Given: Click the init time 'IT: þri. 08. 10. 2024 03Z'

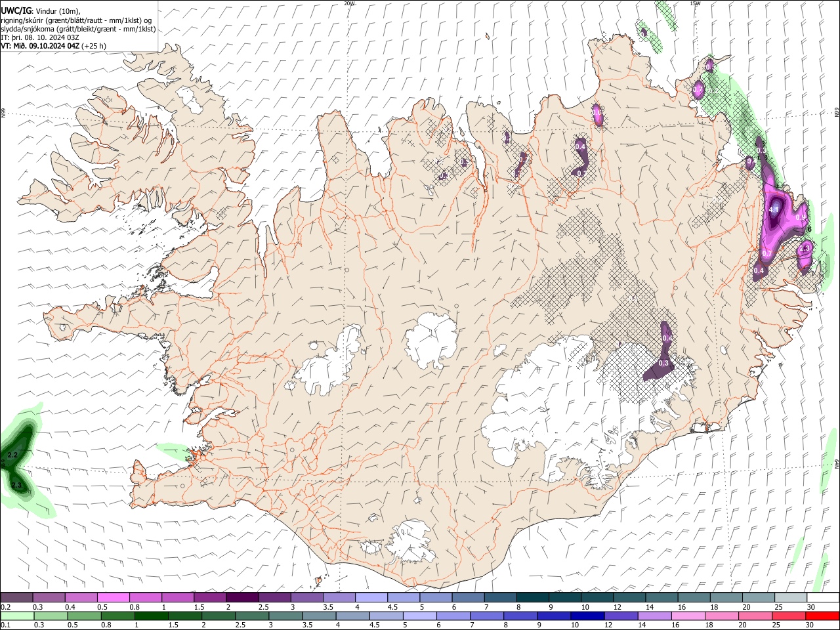Looking at the screenshot, I should click(40, 37).
